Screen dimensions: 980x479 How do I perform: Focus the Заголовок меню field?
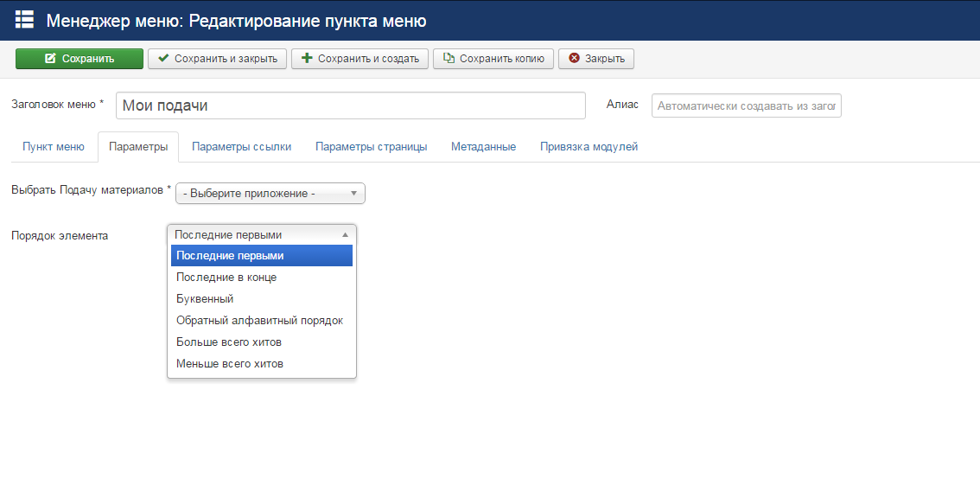click(x=351, y=105)
